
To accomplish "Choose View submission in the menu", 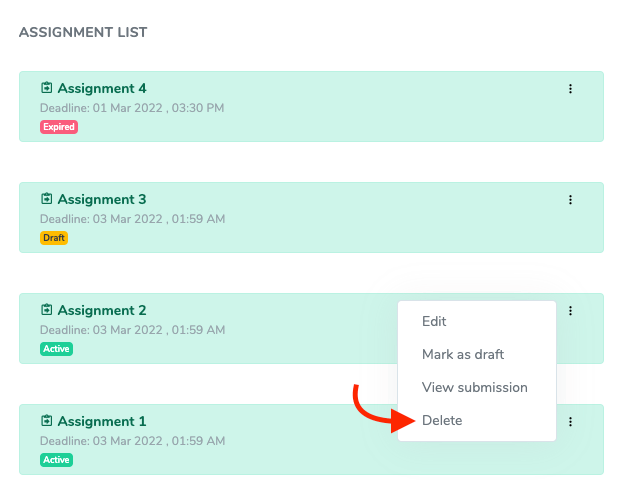I will [x=475, y=388].
